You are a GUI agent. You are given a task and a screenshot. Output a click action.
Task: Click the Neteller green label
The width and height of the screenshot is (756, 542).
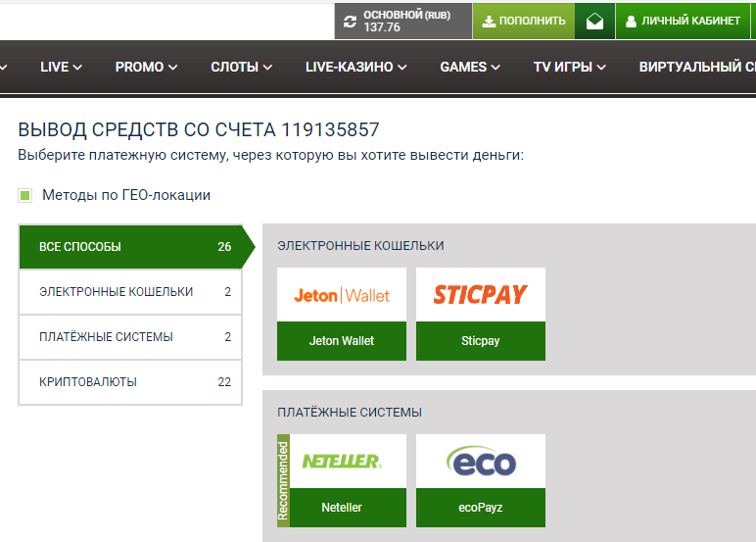click(348, 508)
